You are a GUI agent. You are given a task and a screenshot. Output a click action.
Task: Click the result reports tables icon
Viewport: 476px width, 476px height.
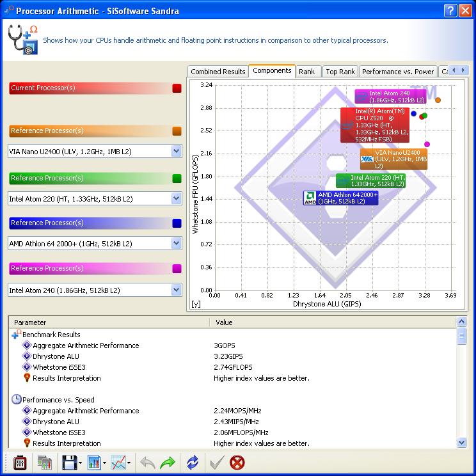(45, 463)
